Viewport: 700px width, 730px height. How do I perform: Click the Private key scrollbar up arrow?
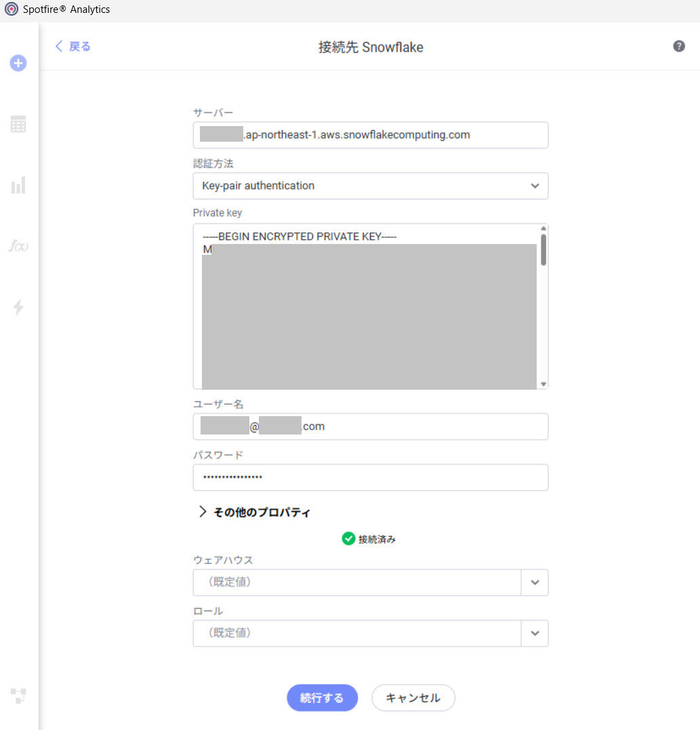[543, 228]
